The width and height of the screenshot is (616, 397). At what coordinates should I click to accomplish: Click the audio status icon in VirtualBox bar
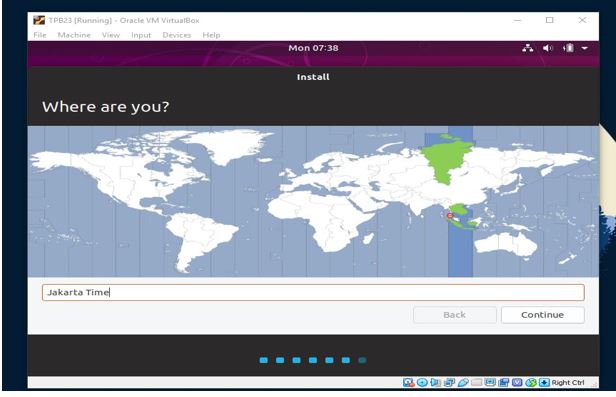(x=435, y=382)
